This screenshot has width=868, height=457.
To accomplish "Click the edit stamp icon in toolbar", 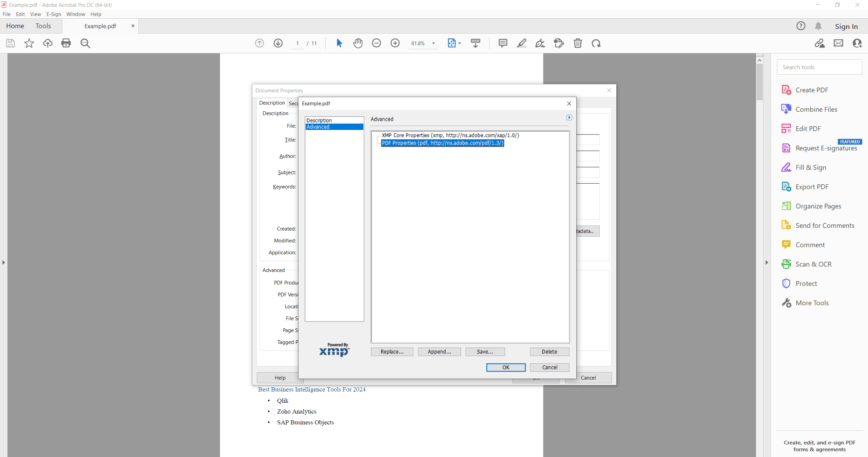I will [x=559, y=43].
